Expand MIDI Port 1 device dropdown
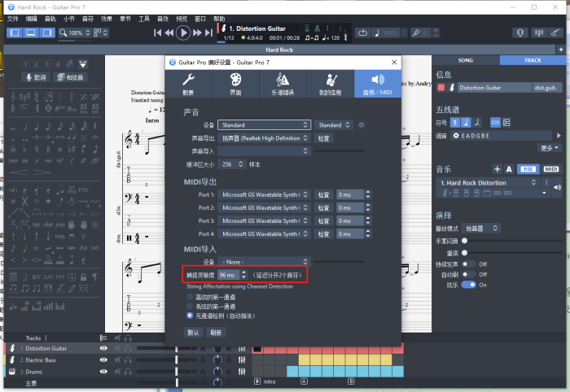This screenshot has height=392, width=570. (265, 195)
